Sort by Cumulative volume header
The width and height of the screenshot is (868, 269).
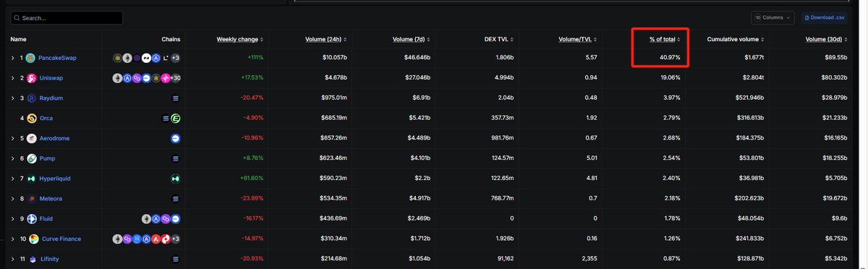click(x=738, y=39)
